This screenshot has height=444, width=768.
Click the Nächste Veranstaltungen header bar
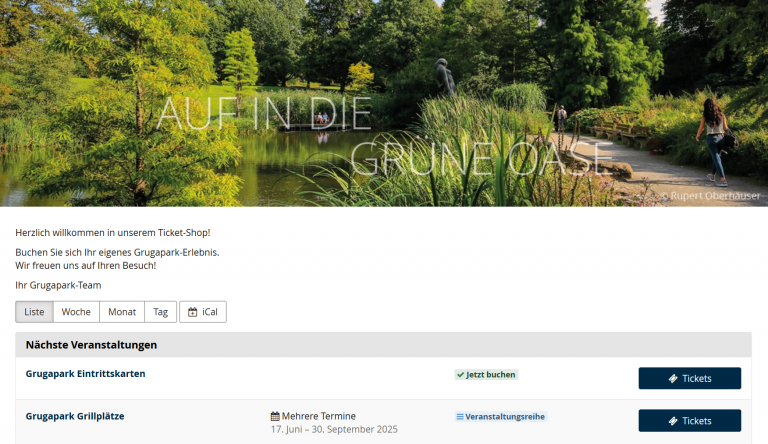384,345
